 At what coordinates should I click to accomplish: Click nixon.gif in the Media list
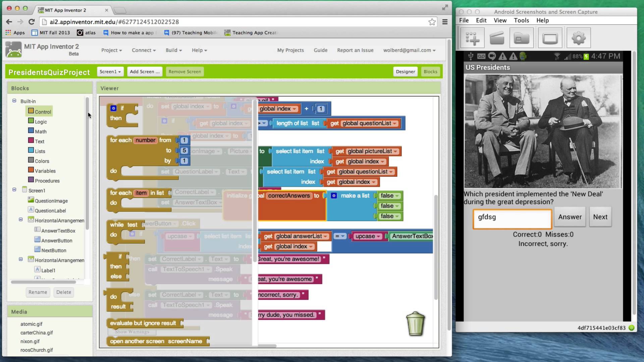tap(30, 341)
